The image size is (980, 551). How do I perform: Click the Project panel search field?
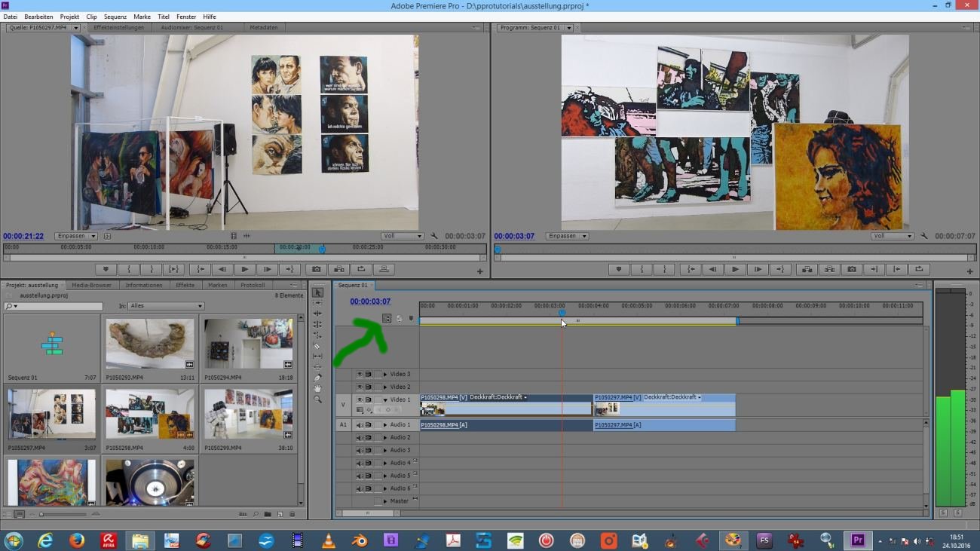point(53,306)
